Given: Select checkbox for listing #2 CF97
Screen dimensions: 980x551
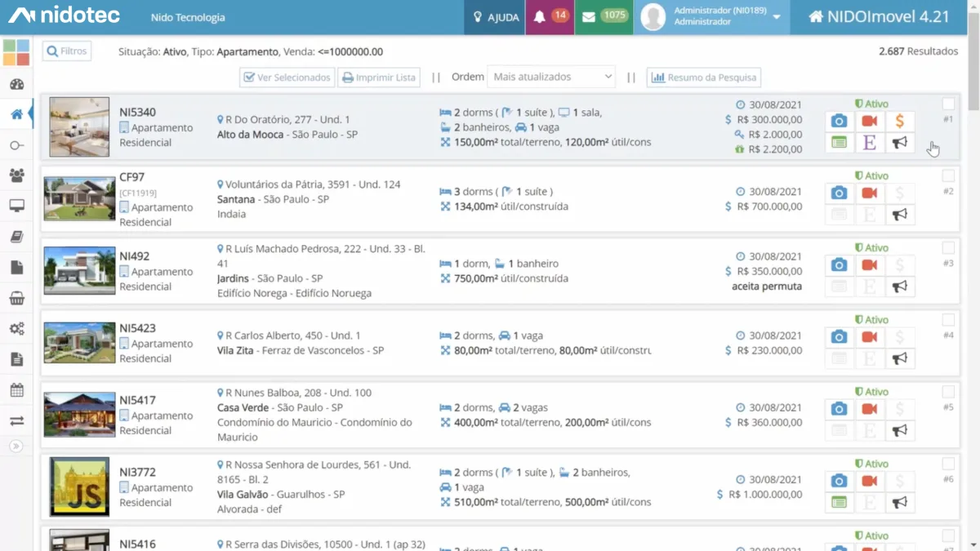Looking at the screenshot, I should click(x=948, y=176).
